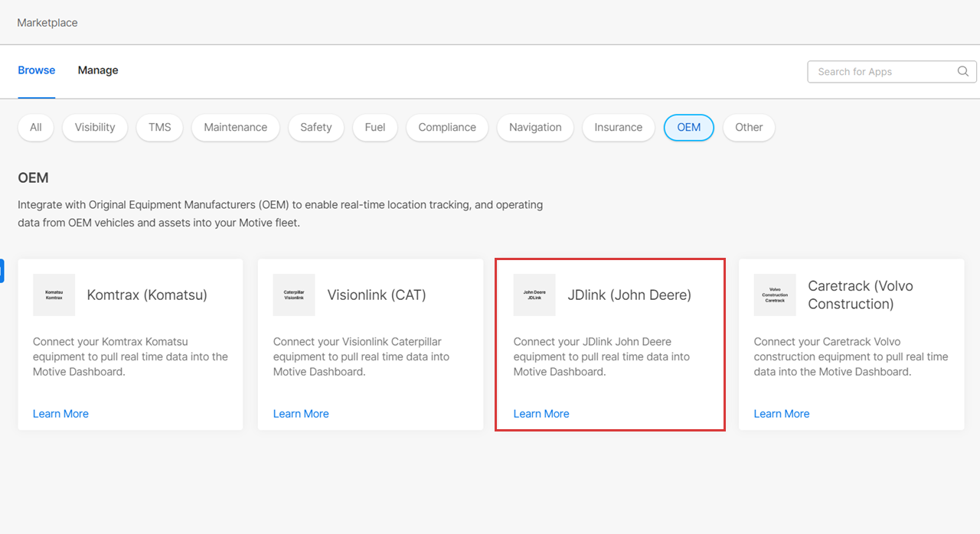Filter apps by All category
Image resolution: width=980 pixels, height=534 pixels.
[36, 128]
